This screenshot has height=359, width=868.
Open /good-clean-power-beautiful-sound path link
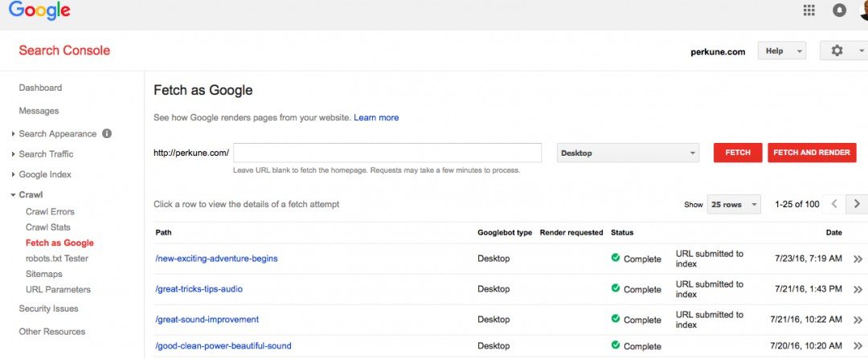223,345
